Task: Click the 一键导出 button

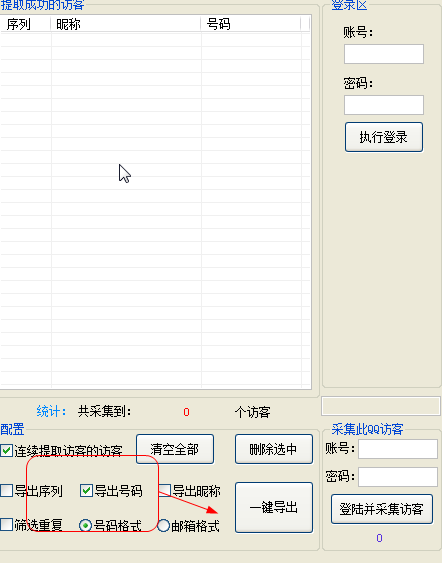Action: (274, 507)
